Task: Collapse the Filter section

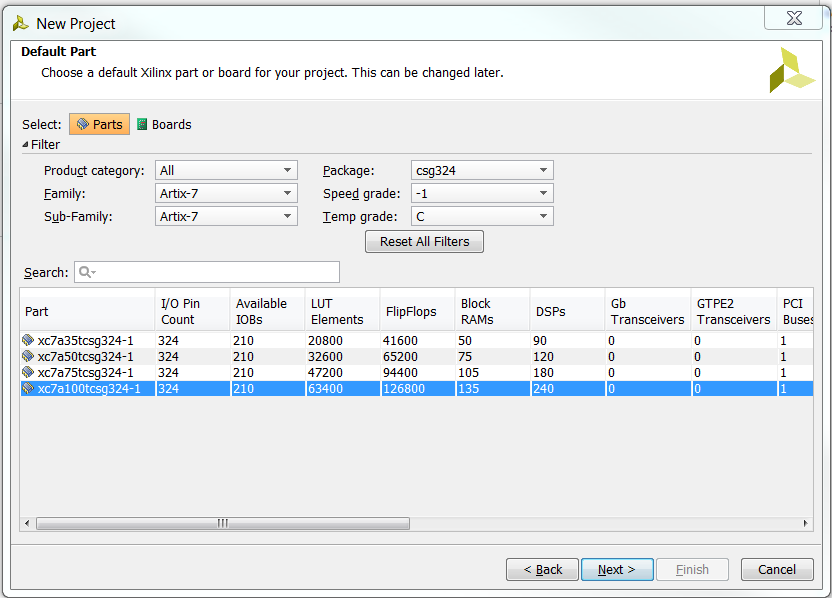Action: (25, 144)
